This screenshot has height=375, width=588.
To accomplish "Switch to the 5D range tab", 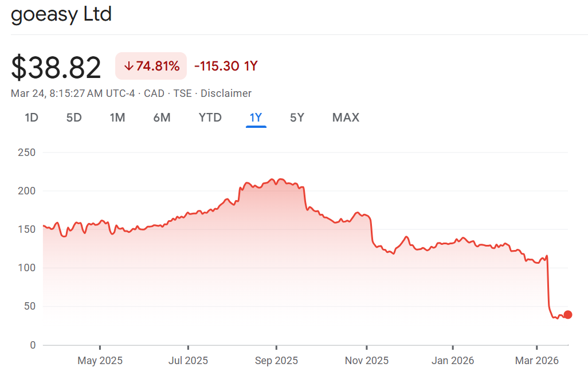I will 74,118.
